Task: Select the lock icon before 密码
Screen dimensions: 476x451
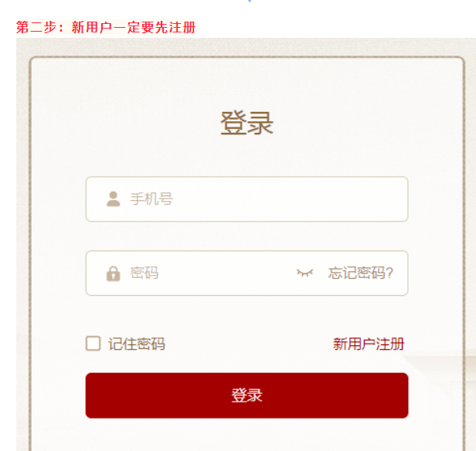Action: [113, 273]
